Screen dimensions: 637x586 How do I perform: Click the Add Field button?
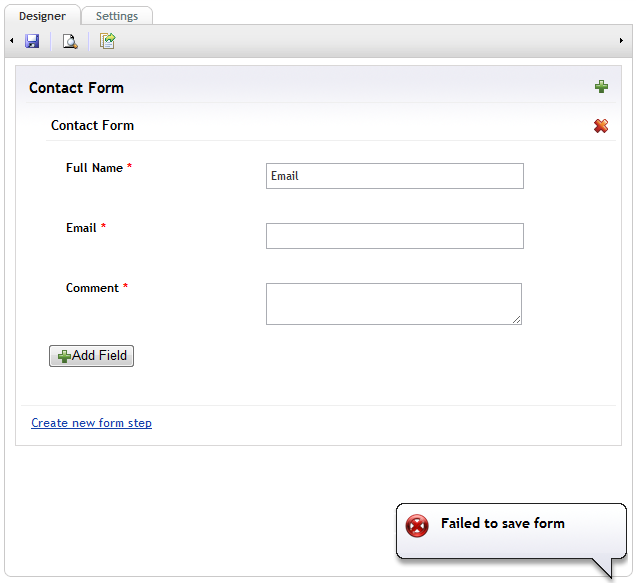91,356
